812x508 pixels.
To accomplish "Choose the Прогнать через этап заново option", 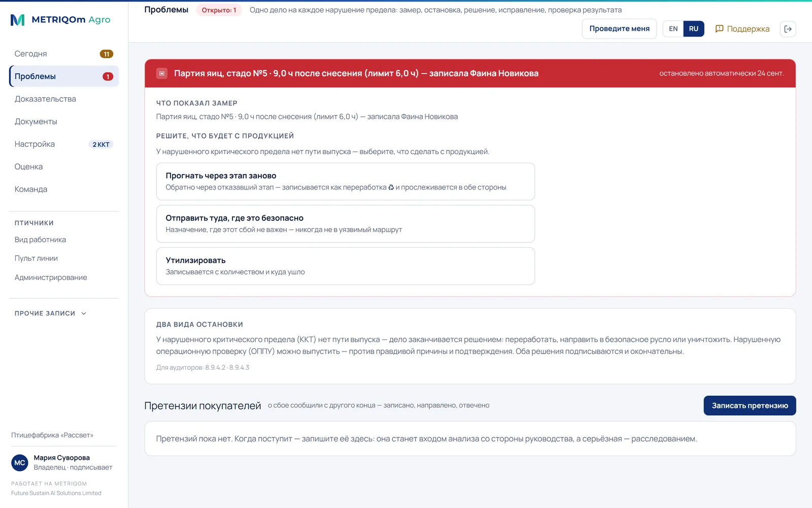I will click(x=346, y=181).
